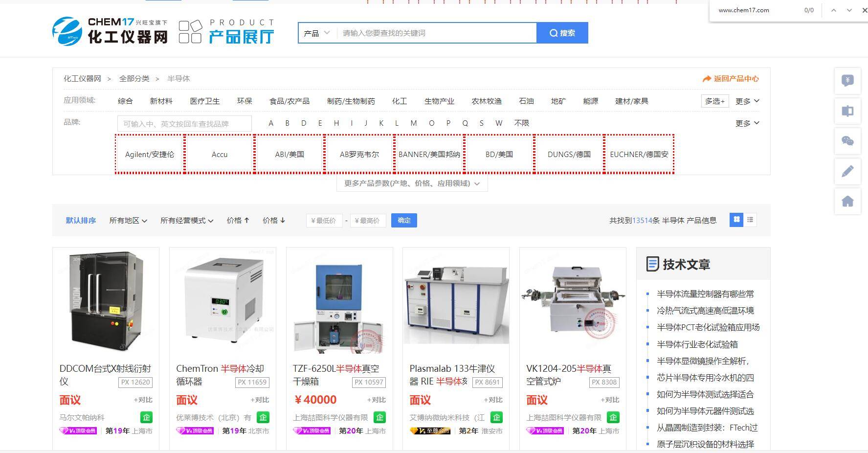868x453 pixels.
Task: Select 默认排序 sorting tab
Action: point(81,221)
